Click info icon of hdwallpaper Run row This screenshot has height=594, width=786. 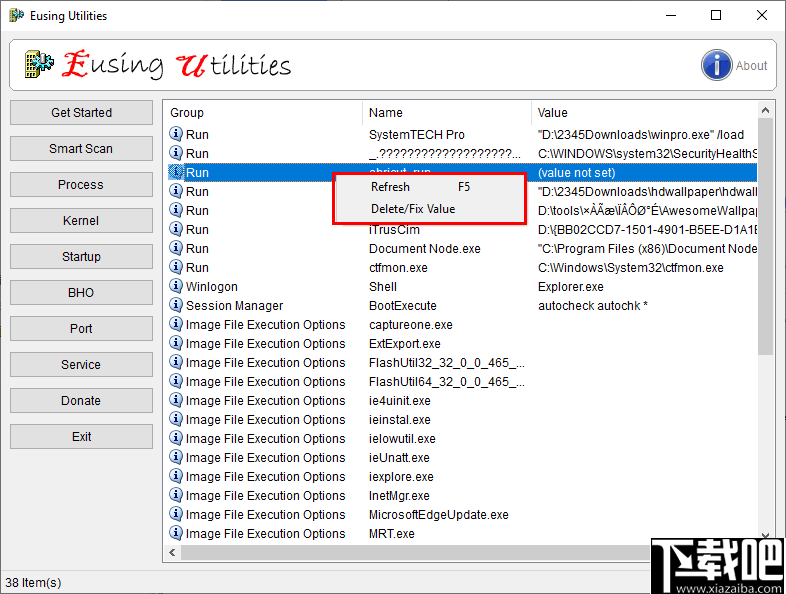[x=175, y=191]
